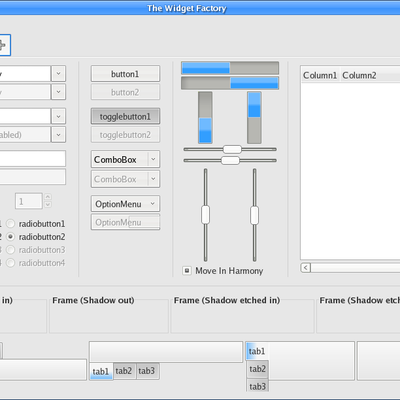The width and height of the screenshot is (400, 400).
Task: Click the list scrollbar left arrow
Action: point(306,268)
